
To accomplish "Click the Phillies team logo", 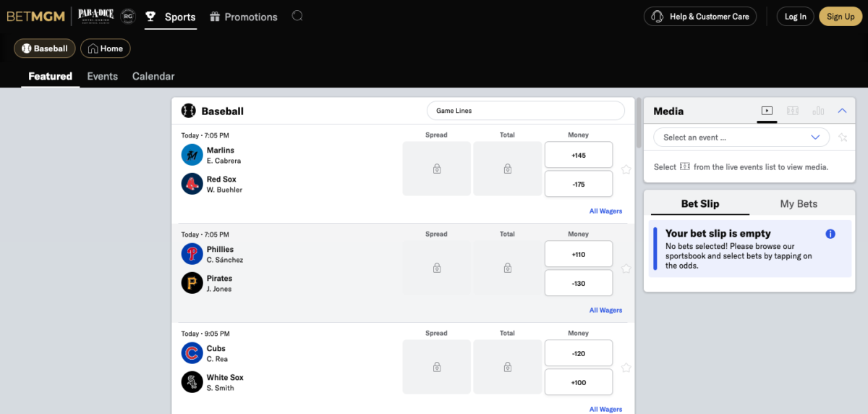I will 192,254.
